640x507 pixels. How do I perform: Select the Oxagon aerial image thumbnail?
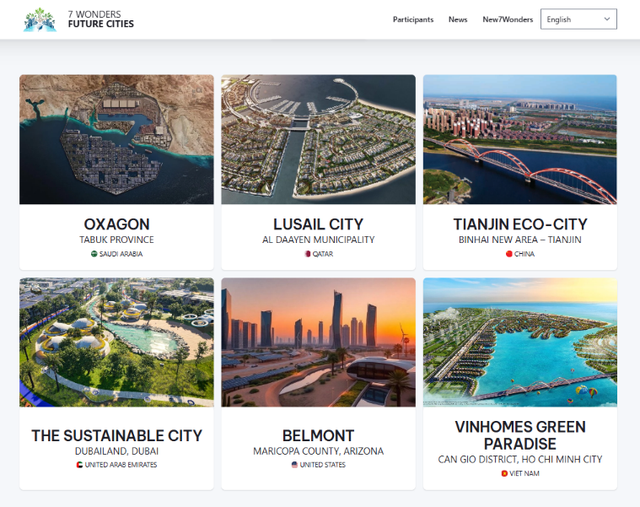coord(117,139)
